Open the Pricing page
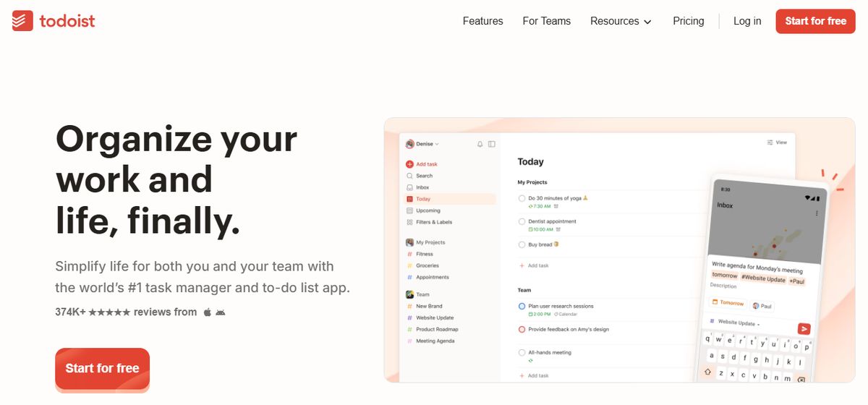Screen dimensions: 868x405 pyautogui.click(x=689, y=21)
